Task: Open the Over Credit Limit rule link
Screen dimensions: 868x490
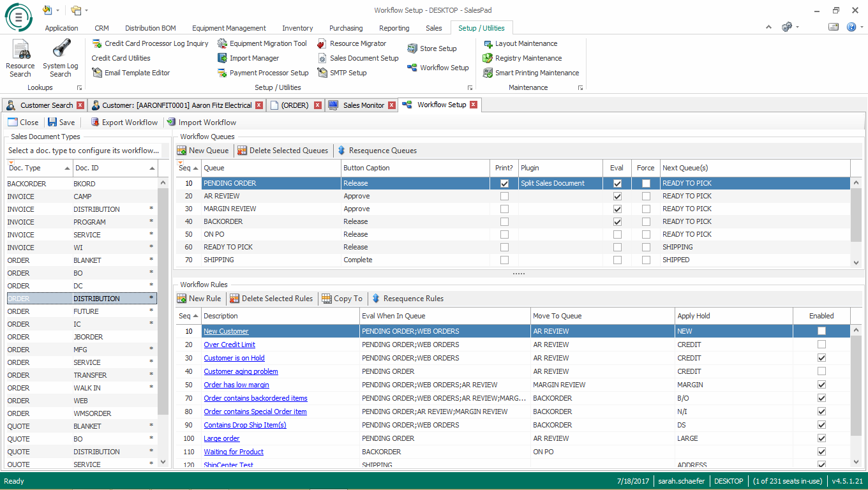Action: (229, 345)
